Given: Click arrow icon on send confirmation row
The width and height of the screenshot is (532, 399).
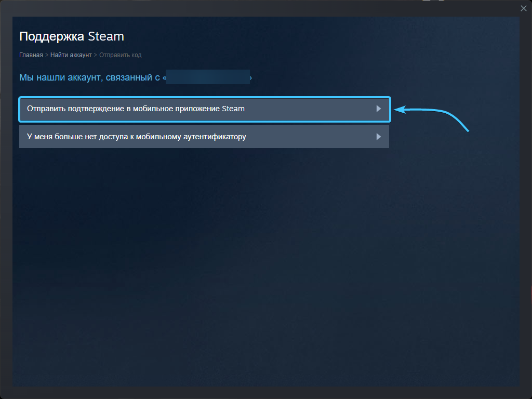Looking at the screenshot, I should click(x=379, y=109).
